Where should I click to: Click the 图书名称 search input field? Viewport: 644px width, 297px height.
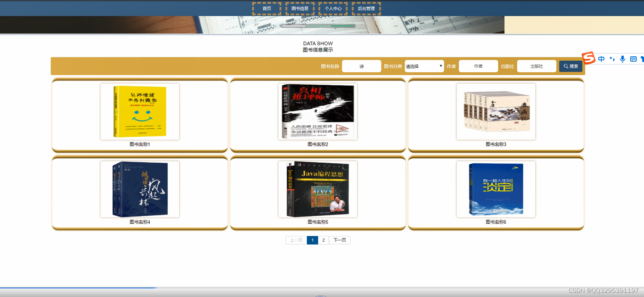coord(361,66)
